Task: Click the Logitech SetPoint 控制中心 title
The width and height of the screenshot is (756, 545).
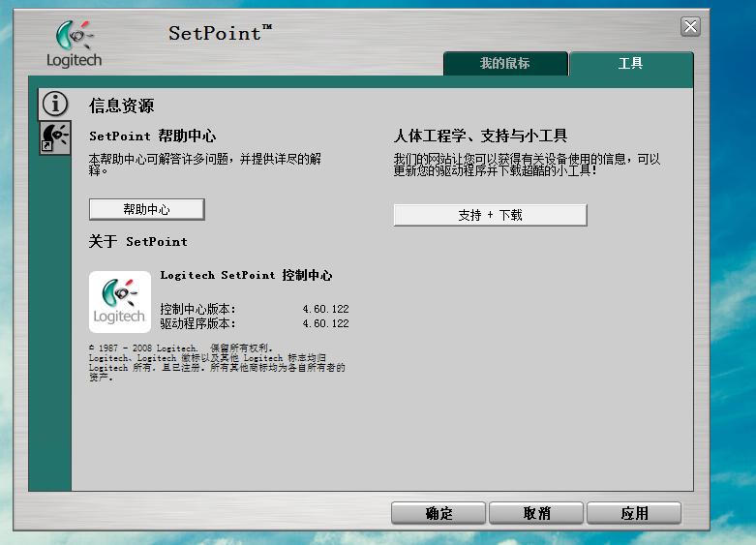Action: tap(246, 275)
